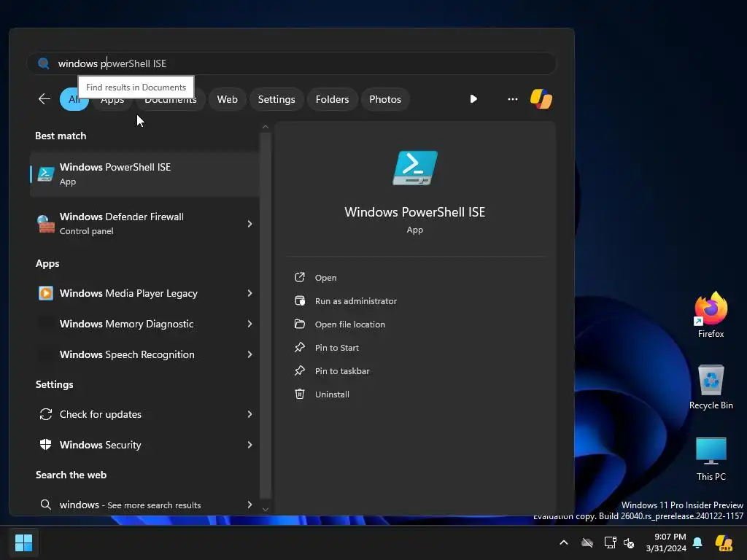Click the Copilot preview icon on taskbar
This screenshot has height=560, width=747.
coord(724,542)
